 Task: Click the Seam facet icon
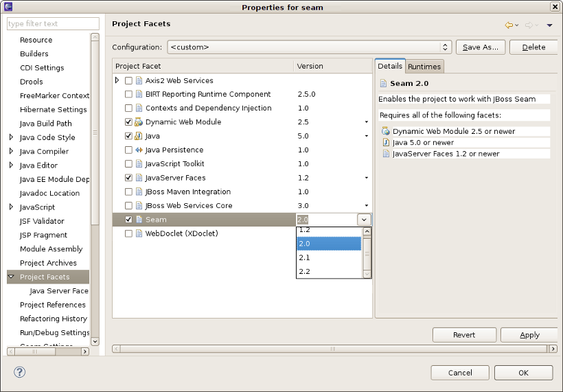click(139, 220)
